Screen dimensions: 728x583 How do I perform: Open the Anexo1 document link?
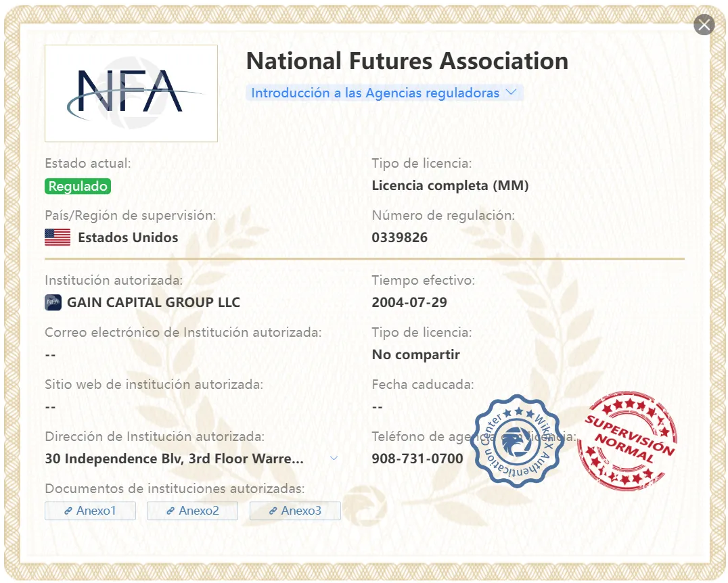90,511
